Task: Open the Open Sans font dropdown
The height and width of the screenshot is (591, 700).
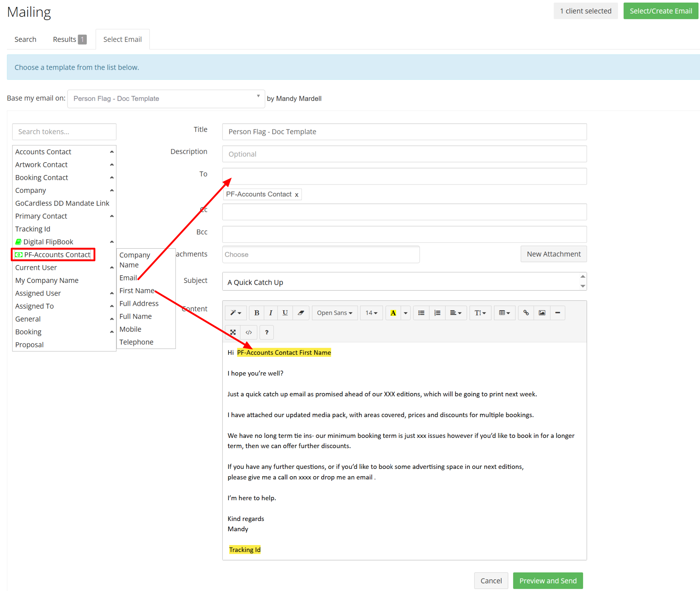Action: (334, 313)
